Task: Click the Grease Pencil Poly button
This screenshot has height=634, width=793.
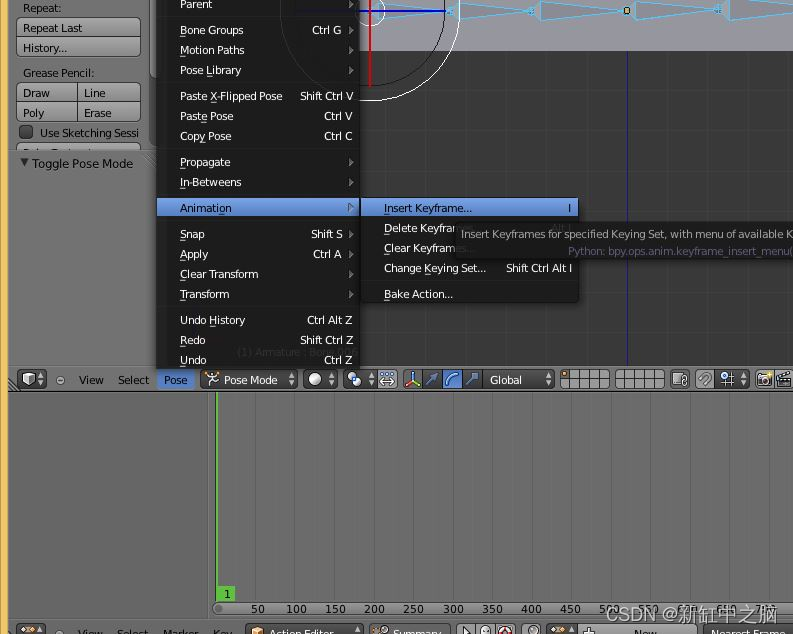Action: coord(47,113)
